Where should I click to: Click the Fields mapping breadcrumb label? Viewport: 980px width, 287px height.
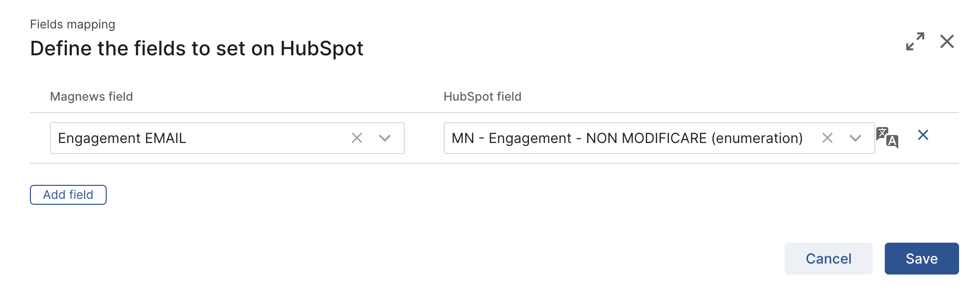pos(72,24)
